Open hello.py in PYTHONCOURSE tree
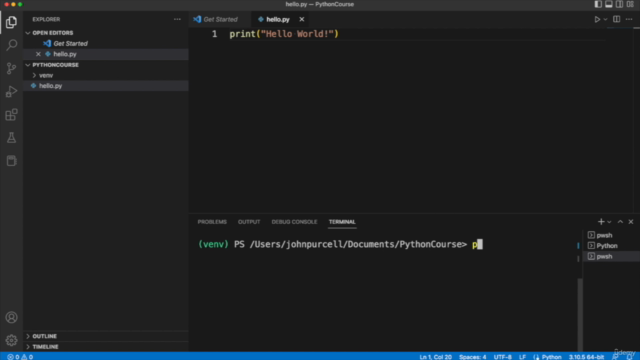This screenshot has height=360, width=640. tap(106, 86)
